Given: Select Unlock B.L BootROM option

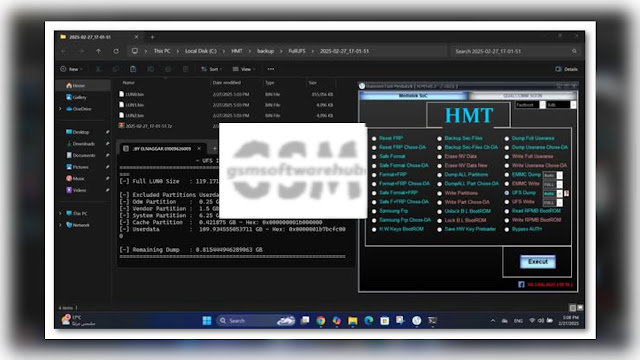Looking at the screenshot, I should pos(464,211).
